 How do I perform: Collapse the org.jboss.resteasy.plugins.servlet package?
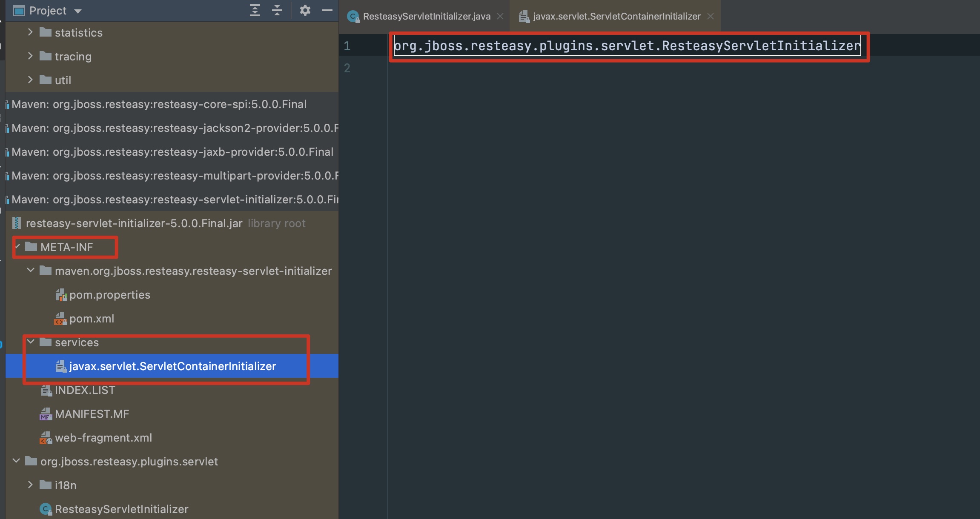coord(17,461)
